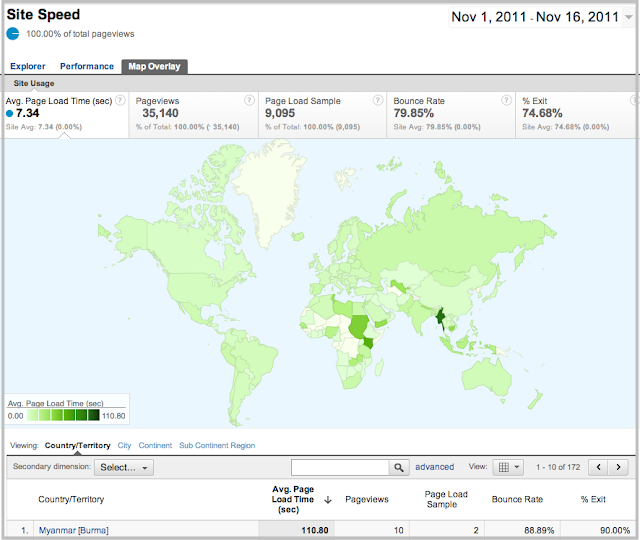View data by City
640x540 pixels.
pos(124,445)
